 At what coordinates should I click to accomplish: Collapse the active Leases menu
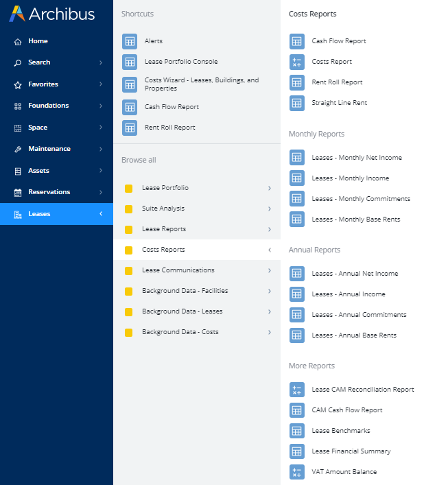click(101, 214)
